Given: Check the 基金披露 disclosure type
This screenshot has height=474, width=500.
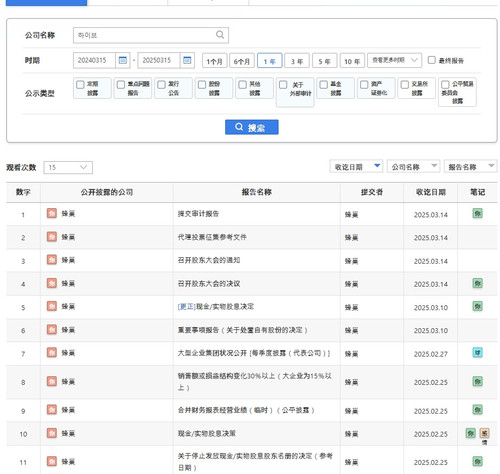Looking at the screenshot, I should tap(323, 85).
